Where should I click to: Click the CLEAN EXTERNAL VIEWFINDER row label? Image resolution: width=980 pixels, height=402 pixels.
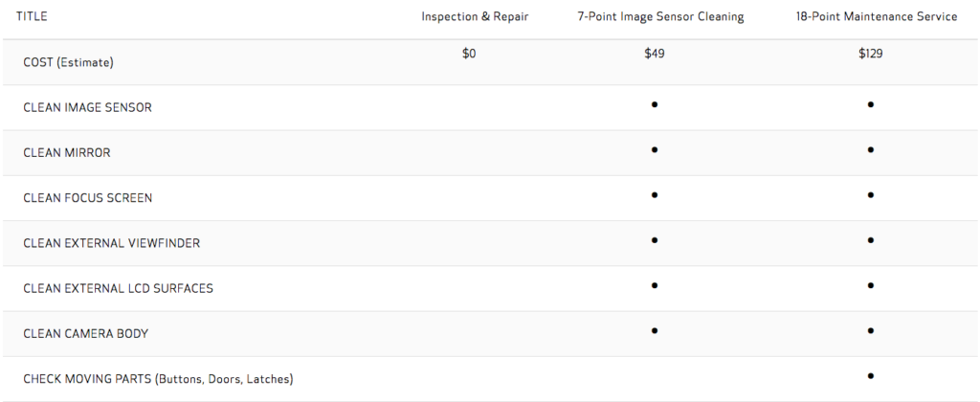[x=112, y=243]
